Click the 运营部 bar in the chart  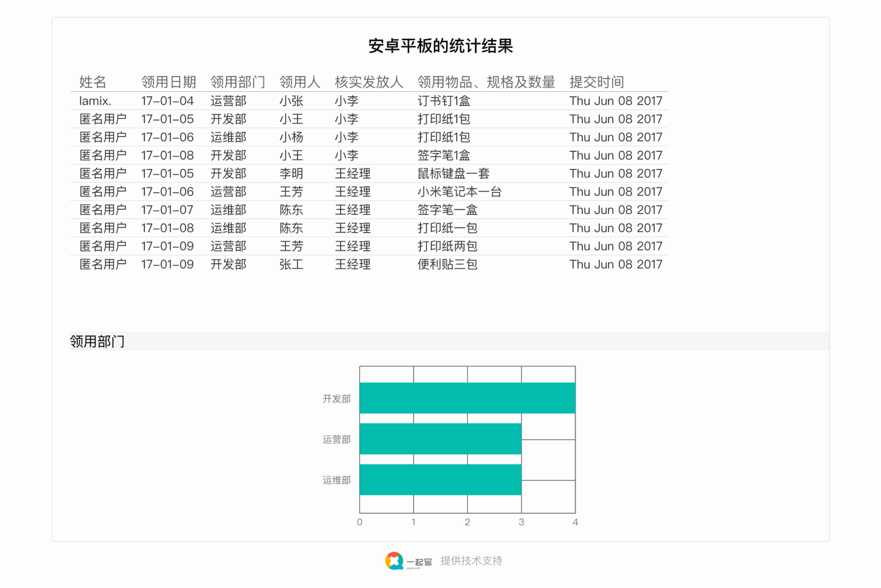click(440, 439)
